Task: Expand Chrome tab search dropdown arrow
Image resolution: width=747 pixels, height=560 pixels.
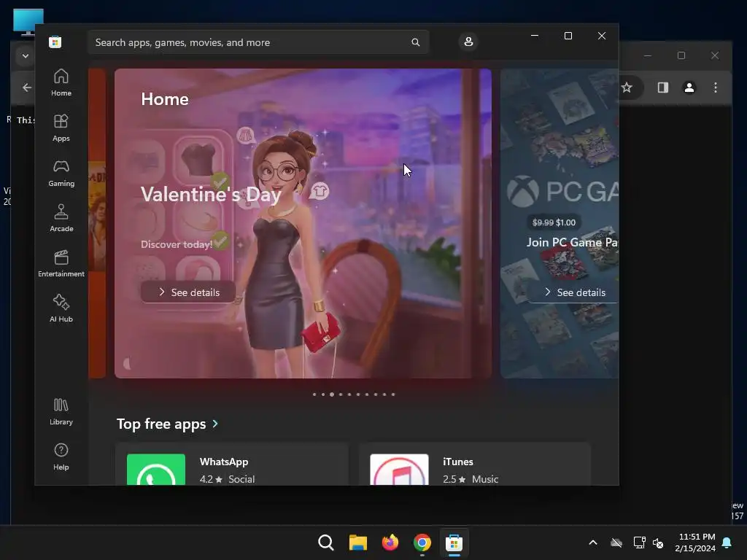Action: pyautogui.click(x=26, y=55)
